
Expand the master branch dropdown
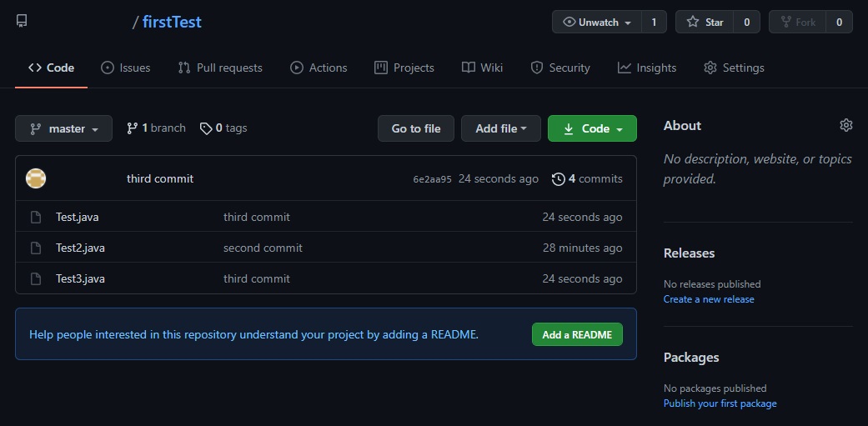[x=63, y=128]
